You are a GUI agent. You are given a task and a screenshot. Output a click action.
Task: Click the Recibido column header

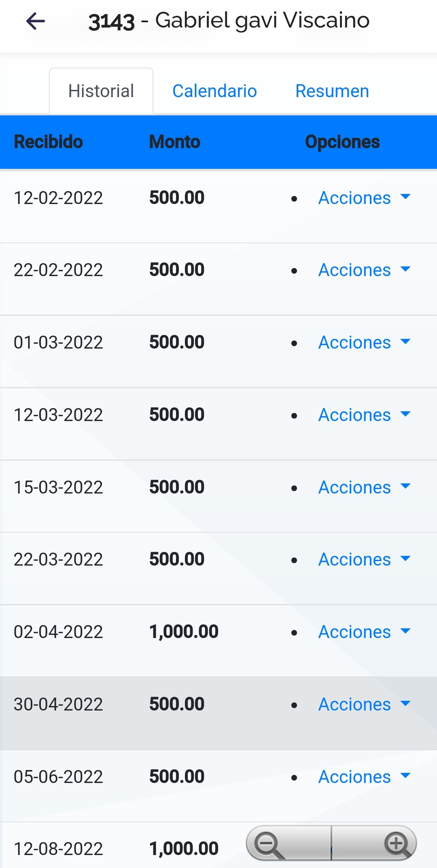click(x=49, y=142)
